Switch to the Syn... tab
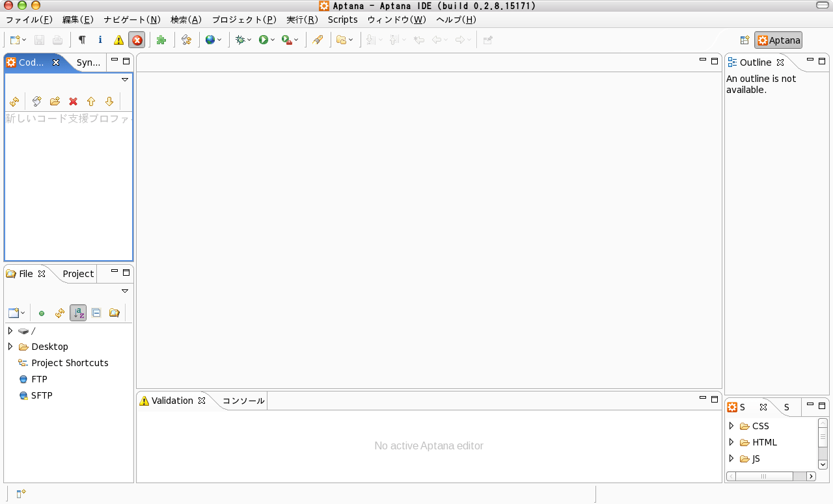The height and width of the screenshot is (504, 833). [x=89, y=62]
